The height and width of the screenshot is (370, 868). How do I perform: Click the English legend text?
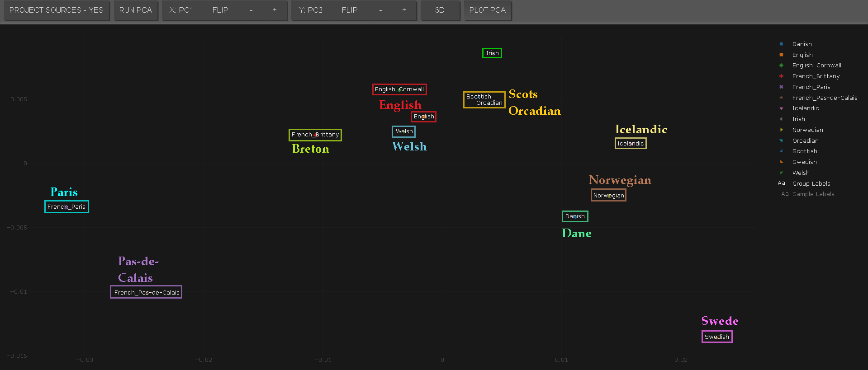point(802,55)
